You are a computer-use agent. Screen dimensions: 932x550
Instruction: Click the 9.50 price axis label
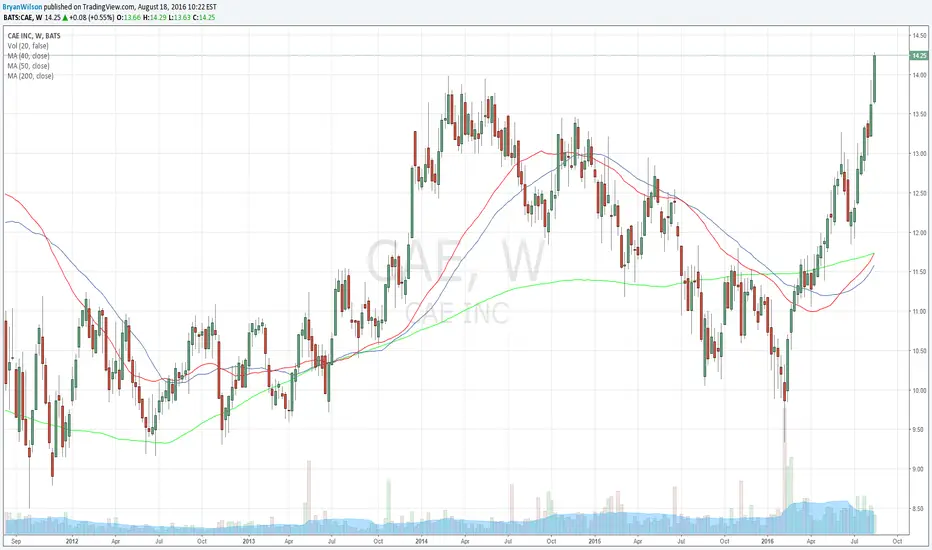pyautogui.click(x=919, y=429)
